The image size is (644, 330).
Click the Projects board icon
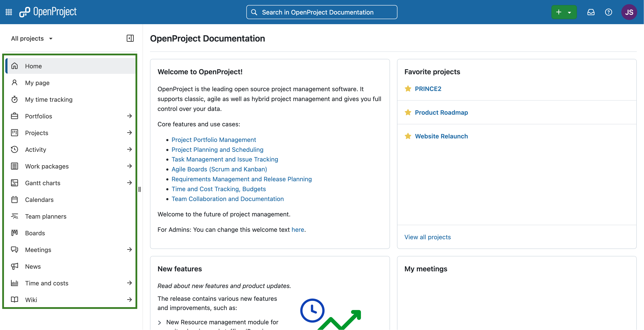click(x=15, y=133)
